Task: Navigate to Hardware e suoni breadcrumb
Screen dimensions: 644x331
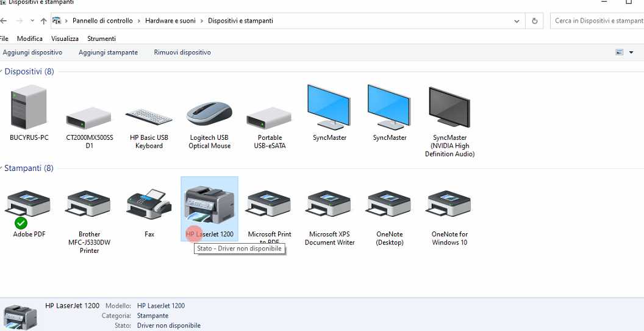Action: tap(170, 21)
